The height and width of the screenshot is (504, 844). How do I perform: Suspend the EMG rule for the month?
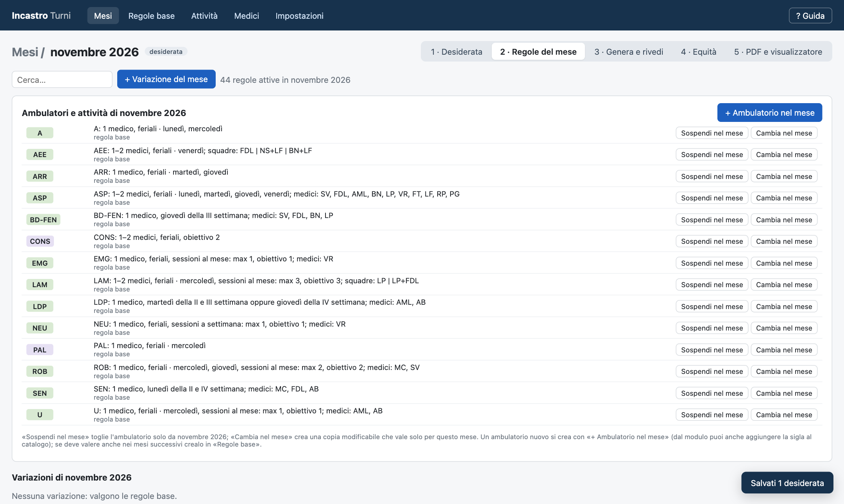pos(712,263)
